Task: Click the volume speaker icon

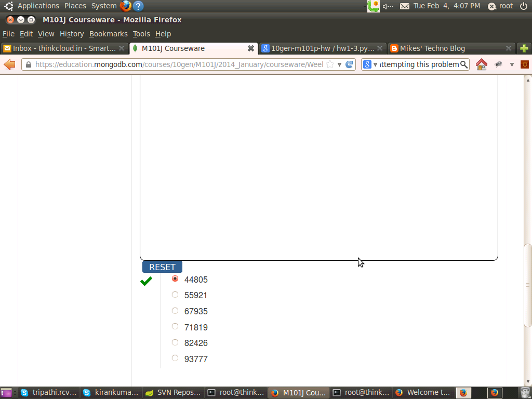Action: point(388,6)
